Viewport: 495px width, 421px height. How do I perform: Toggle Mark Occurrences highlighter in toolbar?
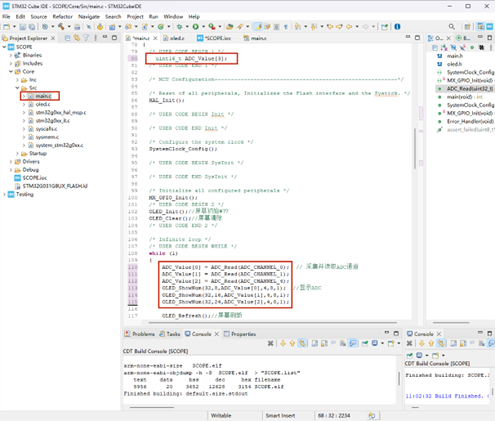(258, 27)
